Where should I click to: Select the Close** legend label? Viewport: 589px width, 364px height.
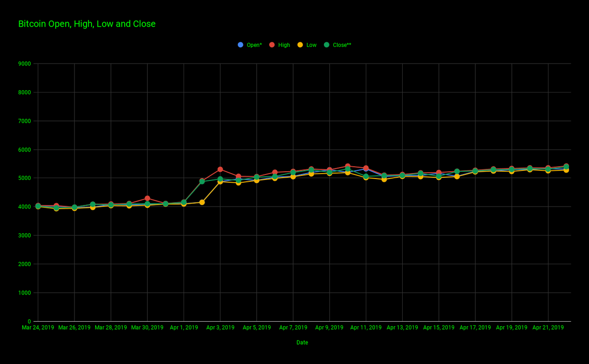342,45
